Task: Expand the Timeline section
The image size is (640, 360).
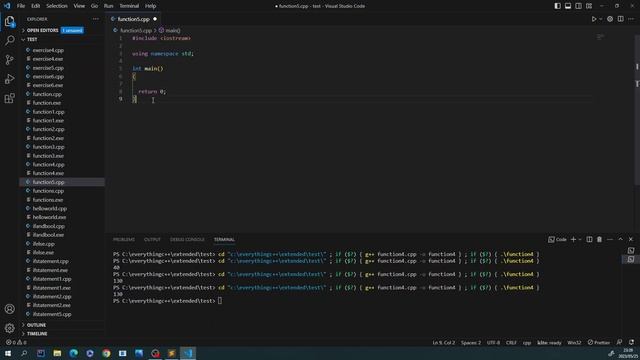Action: (37, 333)
